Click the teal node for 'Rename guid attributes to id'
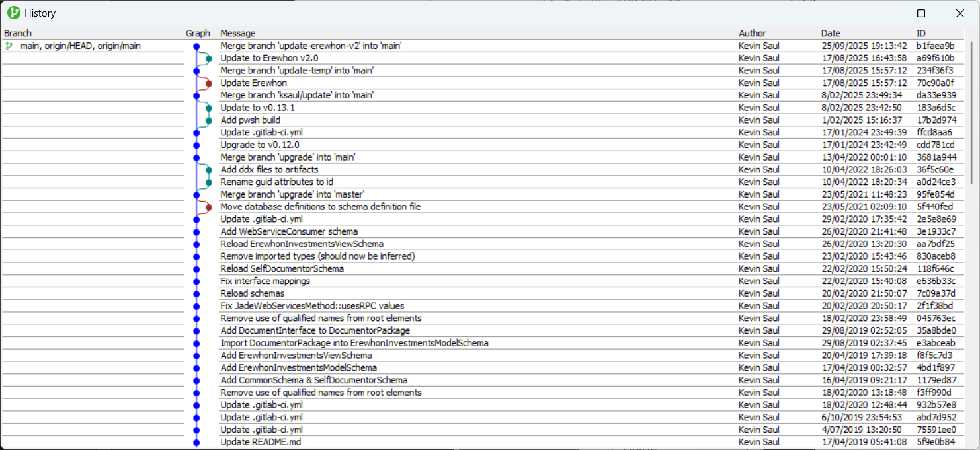The image size is (980, 450). pyautogui.click(x=208, y=182)
